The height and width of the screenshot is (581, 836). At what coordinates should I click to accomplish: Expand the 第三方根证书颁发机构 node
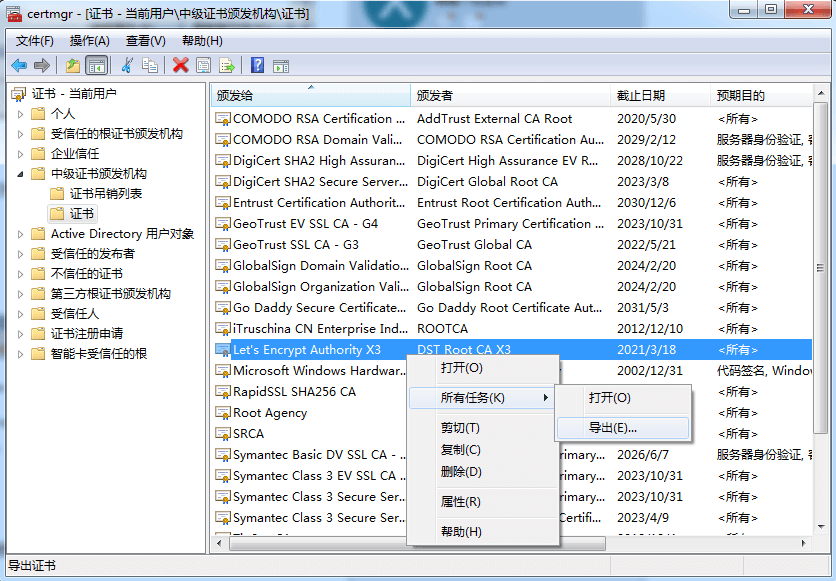tap(20, 294)
